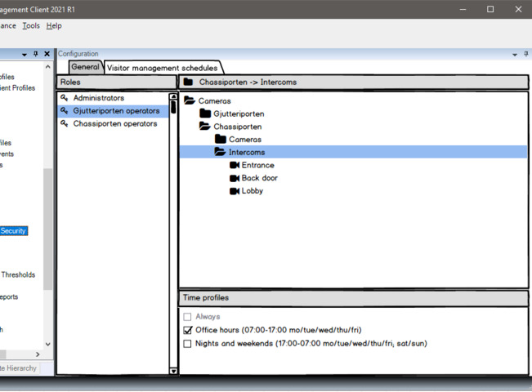Click the key icon beside Chassiporten operators
532x392 pixels.
(x=65, y=124)
